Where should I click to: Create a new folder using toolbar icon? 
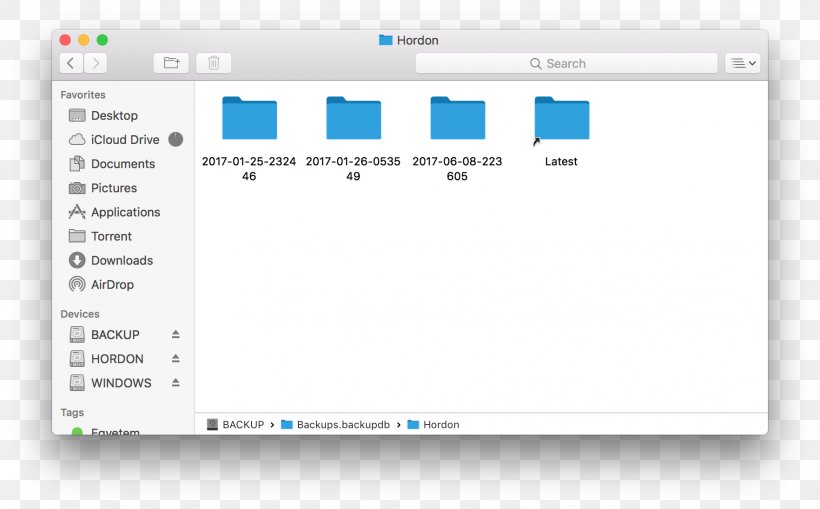tap(171, 63)
